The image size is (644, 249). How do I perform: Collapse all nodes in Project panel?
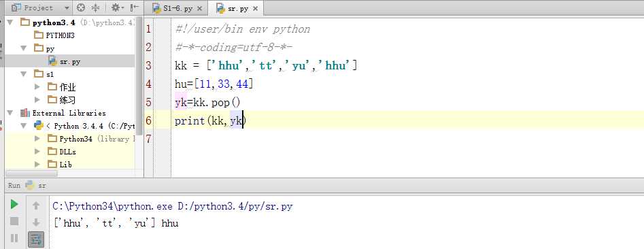95,7
